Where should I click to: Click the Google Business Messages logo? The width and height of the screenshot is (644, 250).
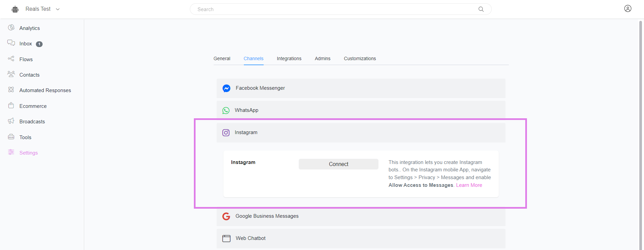226,216
